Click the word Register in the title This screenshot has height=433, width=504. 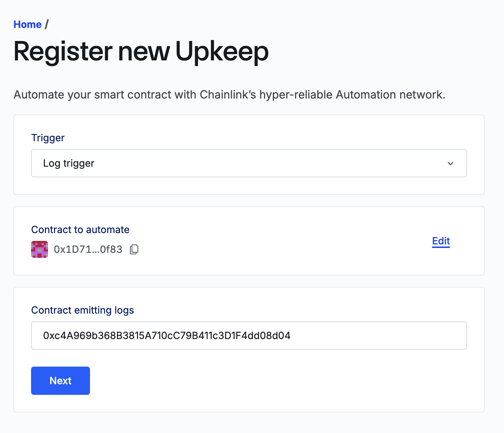point(63,52)
